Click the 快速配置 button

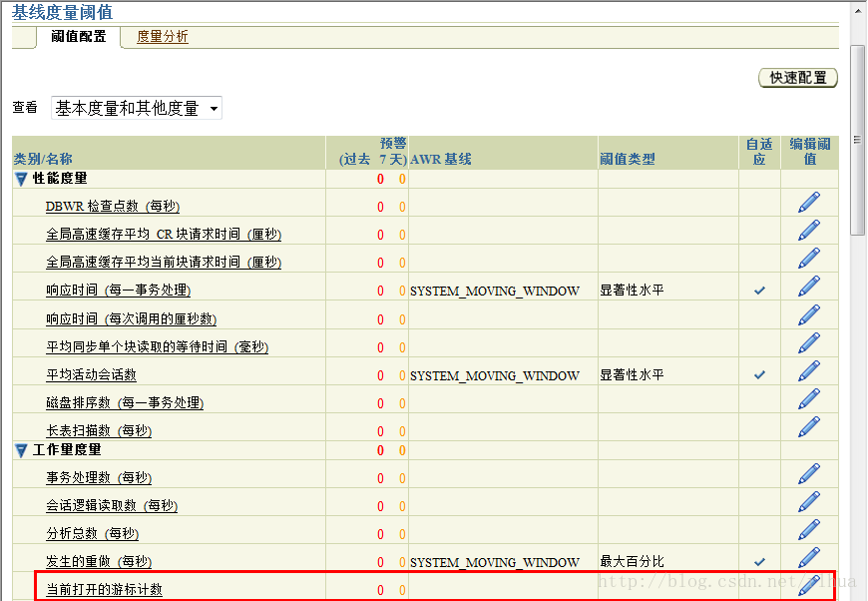tap(798, 78)
